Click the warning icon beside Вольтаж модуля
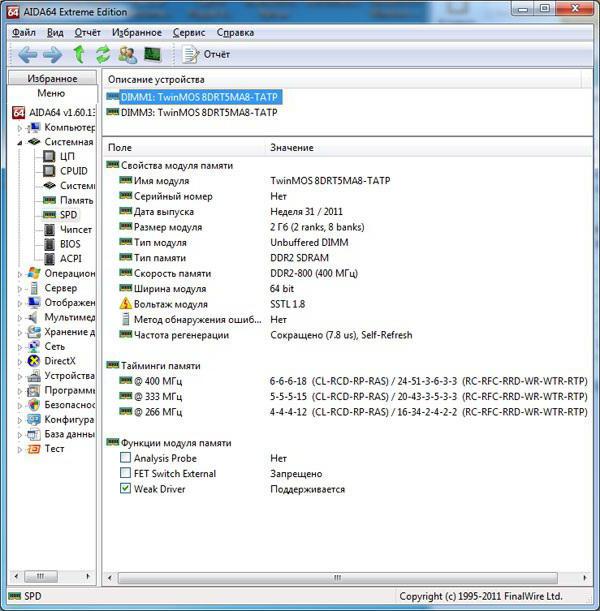 coord(125,304)
